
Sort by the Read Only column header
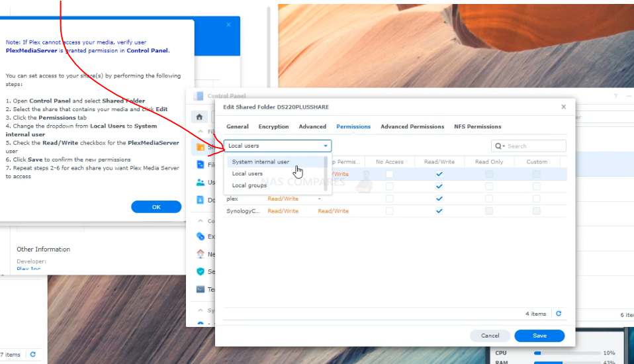coord(489,161)
